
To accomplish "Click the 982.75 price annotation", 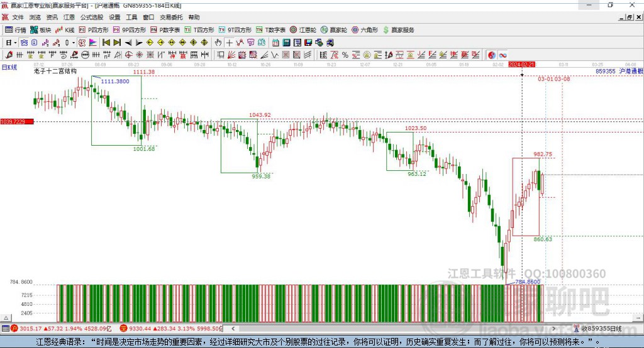I will (x=543, y=155).
